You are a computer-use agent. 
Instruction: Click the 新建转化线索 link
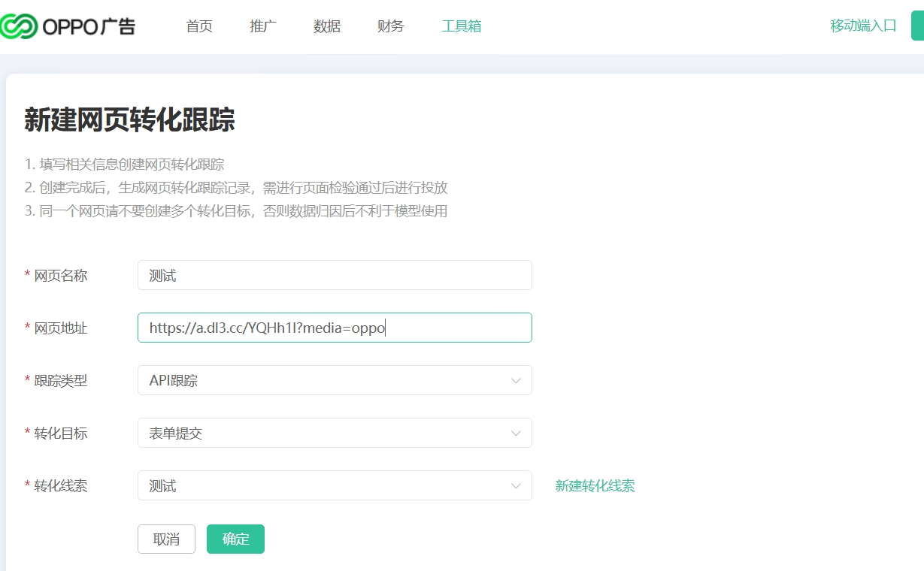[595, 486]
